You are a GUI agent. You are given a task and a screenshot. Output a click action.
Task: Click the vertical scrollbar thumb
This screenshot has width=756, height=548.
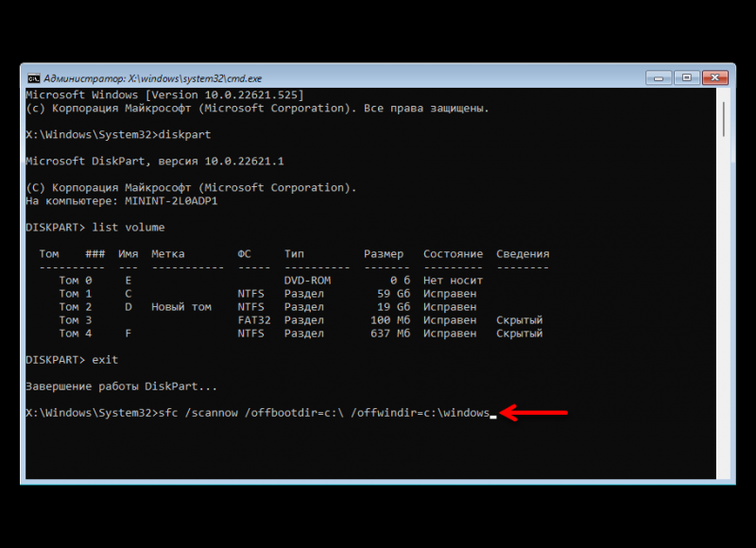coord(724,120)
